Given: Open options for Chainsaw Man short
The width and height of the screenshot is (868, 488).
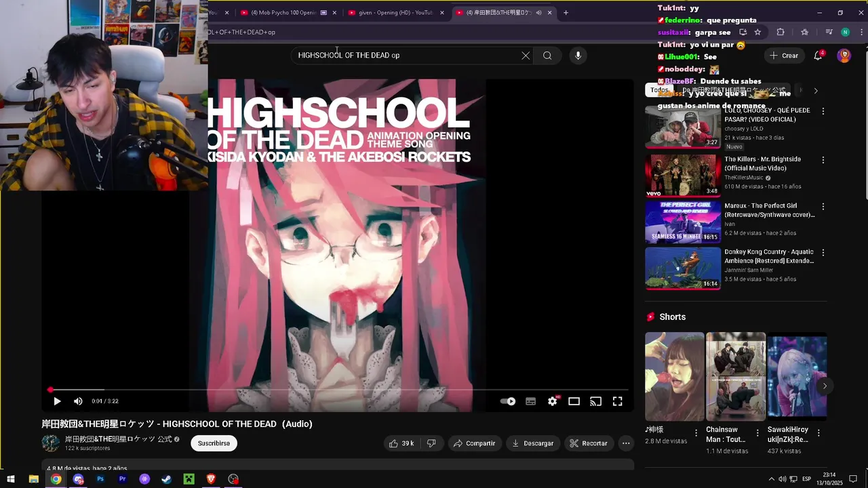Looking at the screenshot, I should (757, 432).
